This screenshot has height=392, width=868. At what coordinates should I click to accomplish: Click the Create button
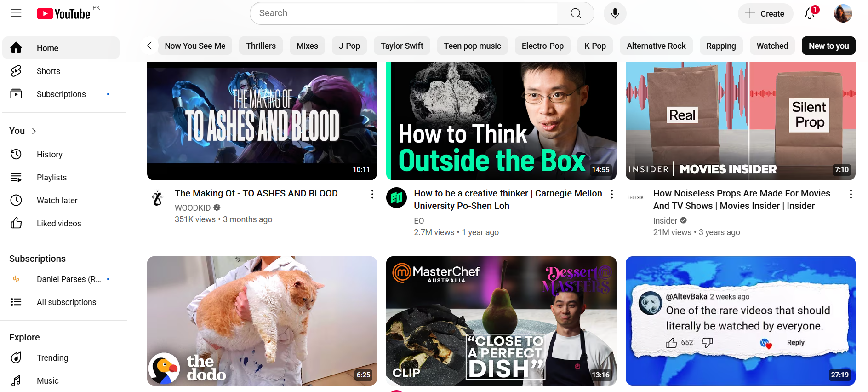pos(765,13)
